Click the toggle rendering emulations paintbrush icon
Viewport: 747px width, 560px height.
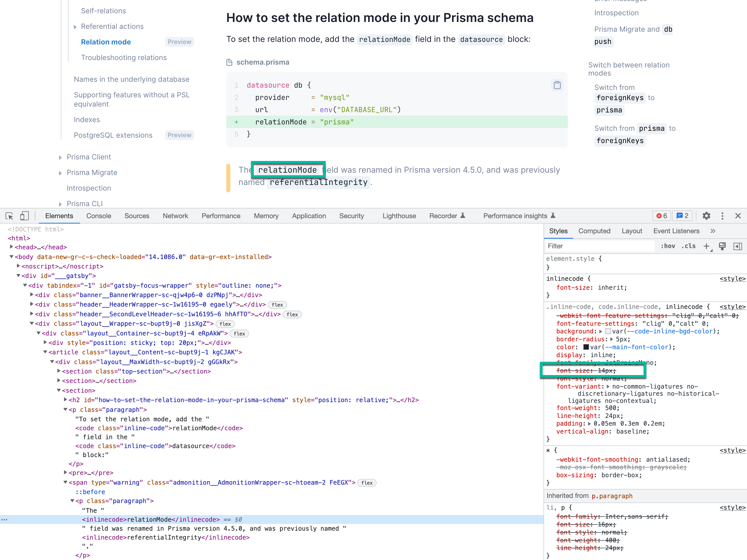tap(722, 246)
